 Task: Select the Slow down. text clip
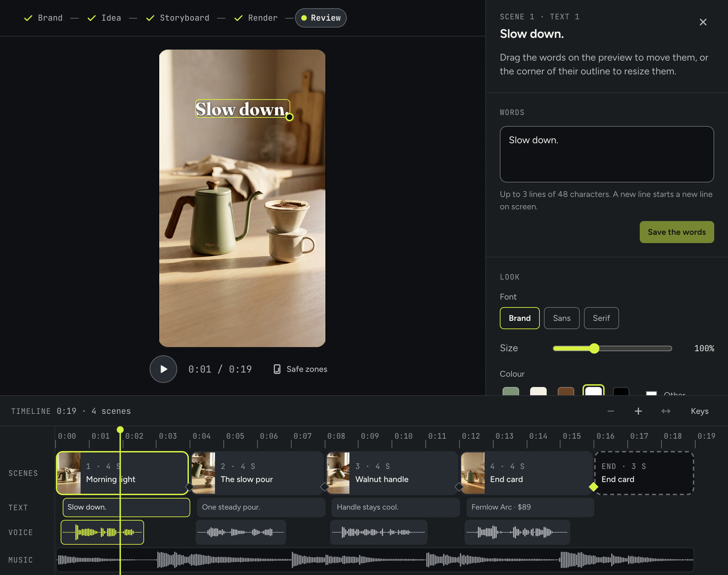tap(126, 507)
